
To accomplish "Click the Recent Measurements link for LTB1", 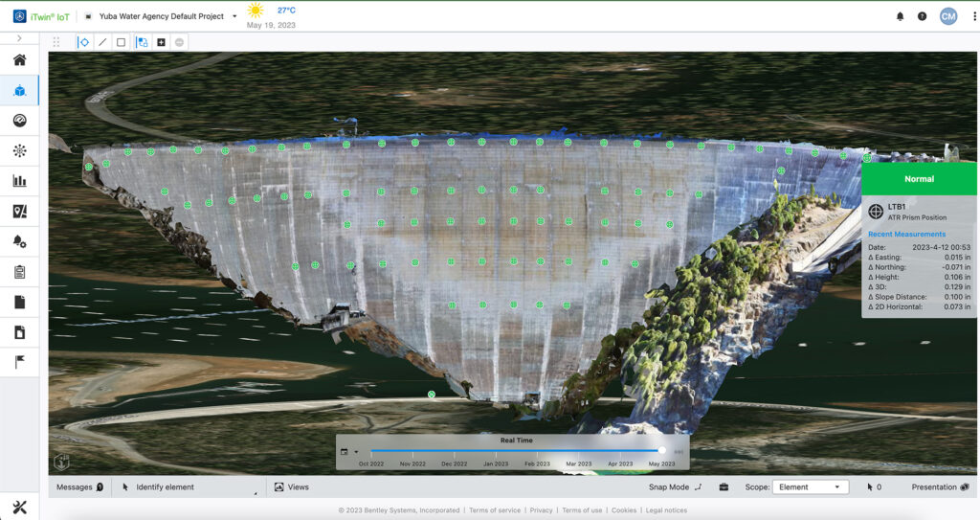I will 906,235.
